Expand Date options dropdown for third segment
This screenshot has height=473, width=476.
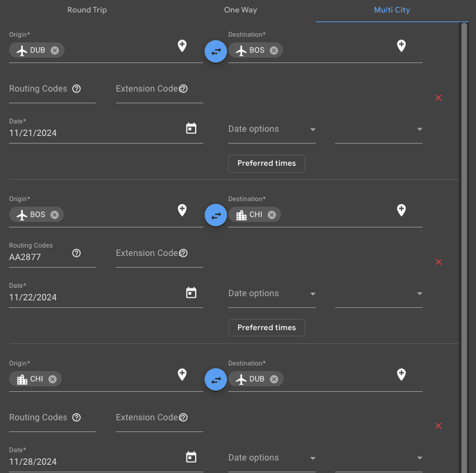click(271, 458)
